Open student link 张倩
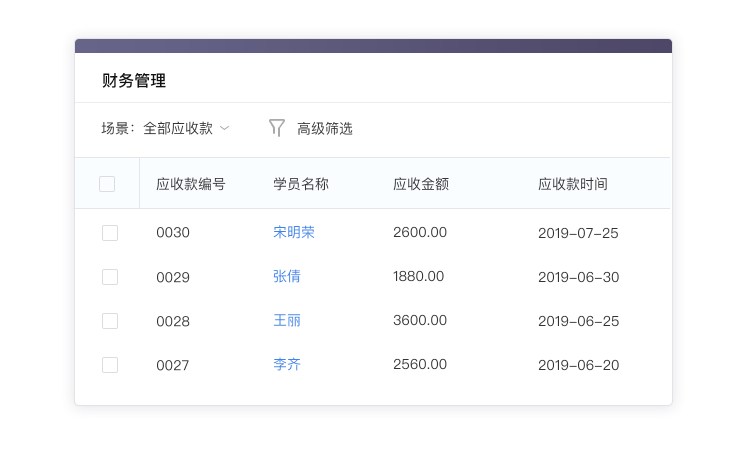Viewport: 742px width, 460px height. 287,276
